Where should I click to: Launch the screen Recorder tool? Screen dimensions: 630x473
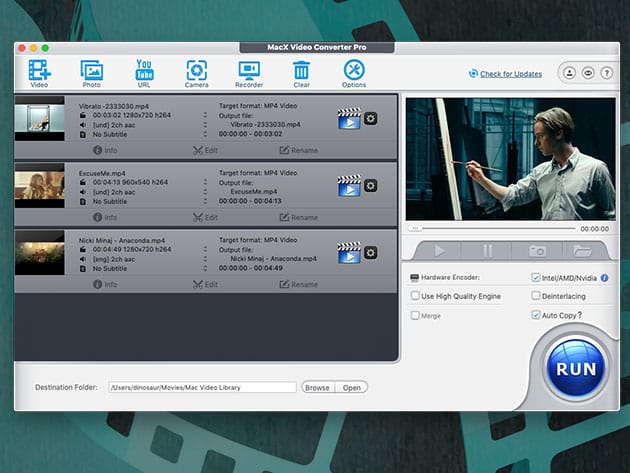pyautogui.click(x=249, y=71)
